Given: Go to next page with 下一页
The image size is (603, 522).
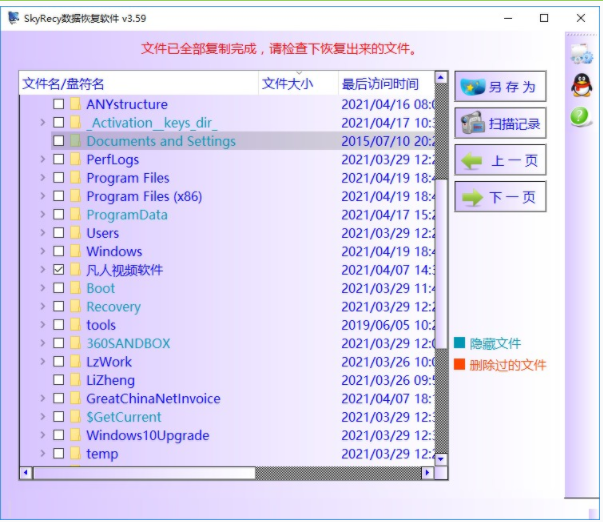Looking at the screenshot, I should [500, 197].
